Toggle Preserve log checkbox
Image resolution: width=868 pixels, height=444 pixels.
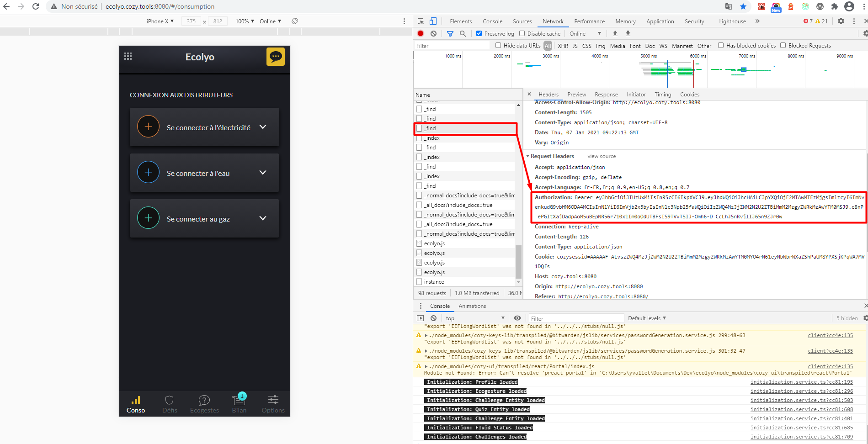tap(479, 33)
